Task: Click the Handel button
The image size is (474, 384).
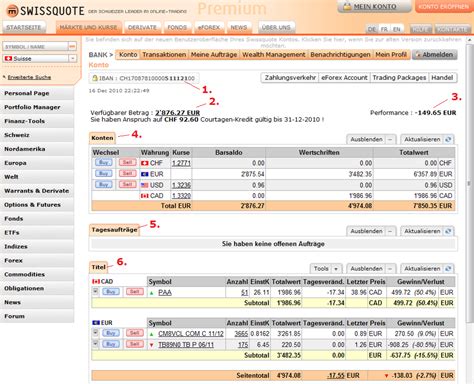Action: 442,78
